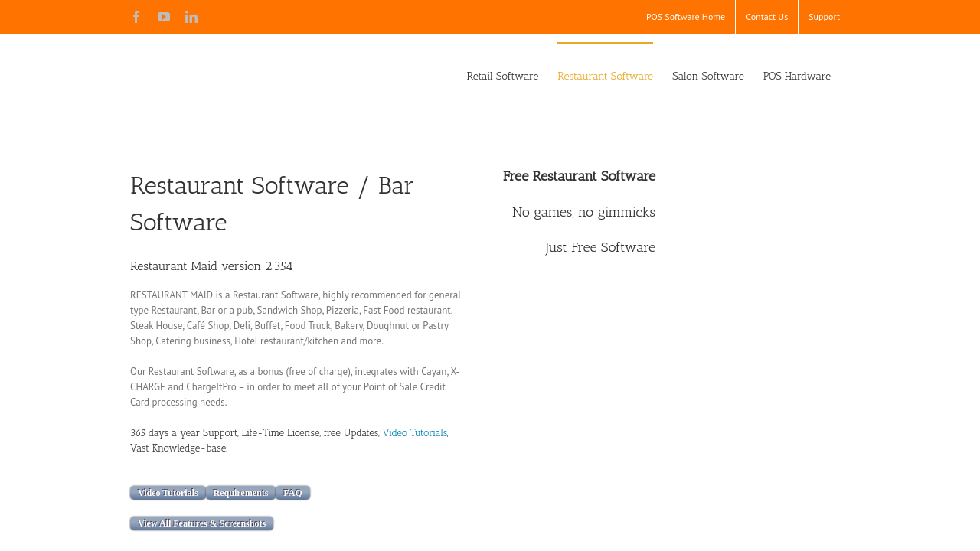This screenshot has width=980, height=551.
Task: Open the YouTube social icon
Action: pos(164,17)
